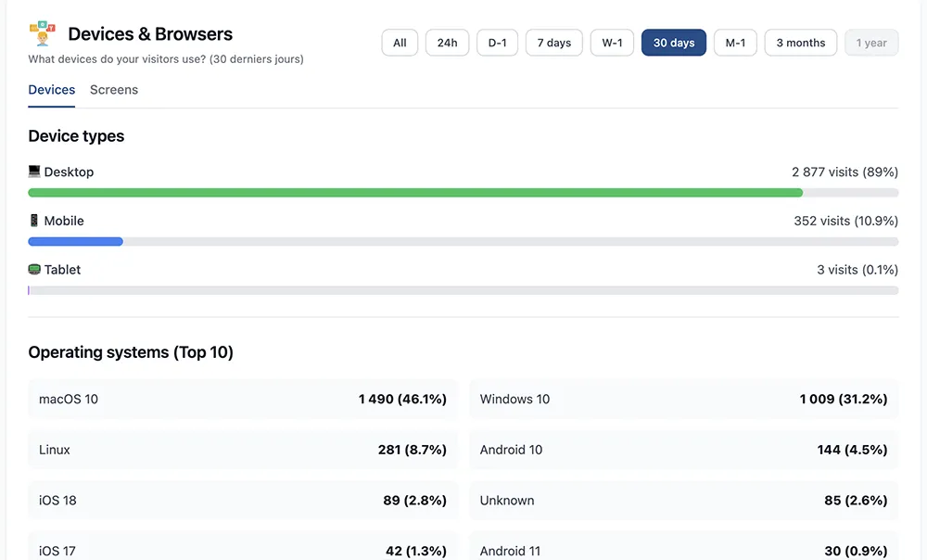Select the 30 days filter
This screenshot has width=927, height=560.
click(674, 43)
